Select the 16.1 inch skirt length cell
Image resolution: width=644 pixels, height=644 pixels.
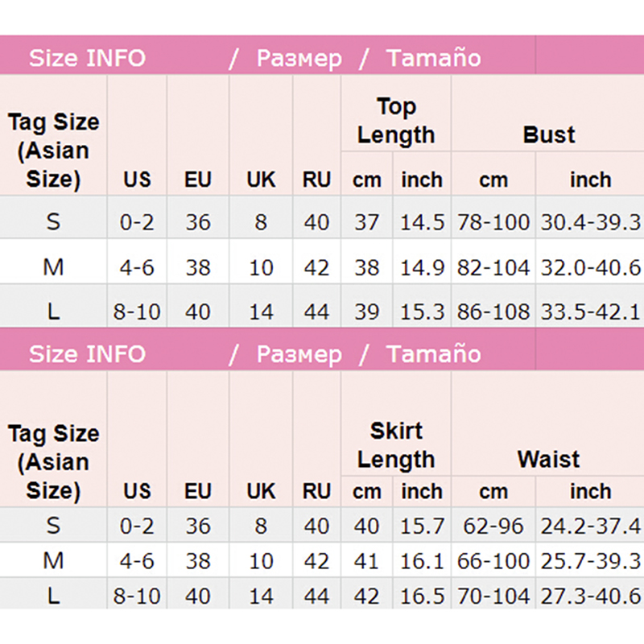click(x=423, y=560)
